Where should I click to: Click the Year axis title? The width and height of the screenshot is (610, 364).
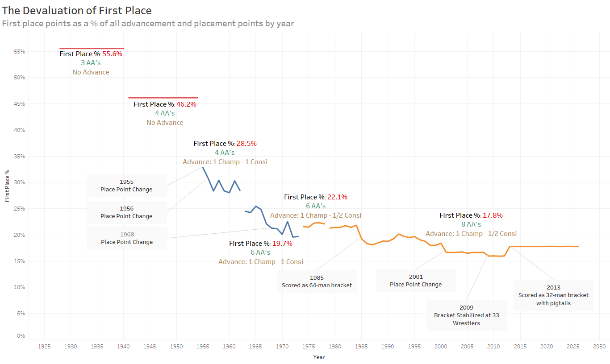319,357
